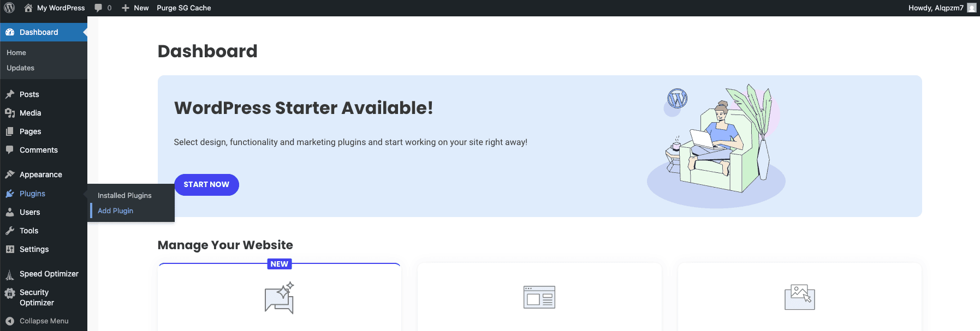Click the Pages icon in sidebar
Image resolution: width=980 pixels, height=331 pixels.
[x=10, y=131]
